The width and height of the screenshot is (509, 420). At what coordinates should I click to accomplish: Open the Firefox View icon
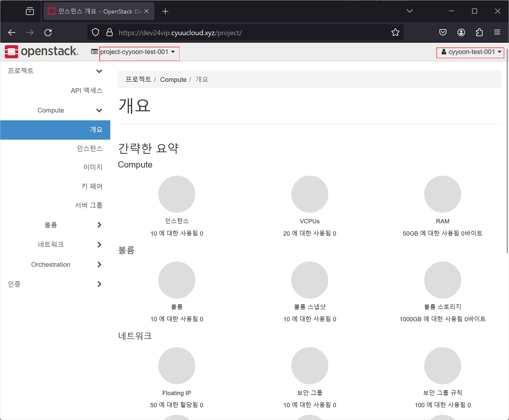click(30, 11)
